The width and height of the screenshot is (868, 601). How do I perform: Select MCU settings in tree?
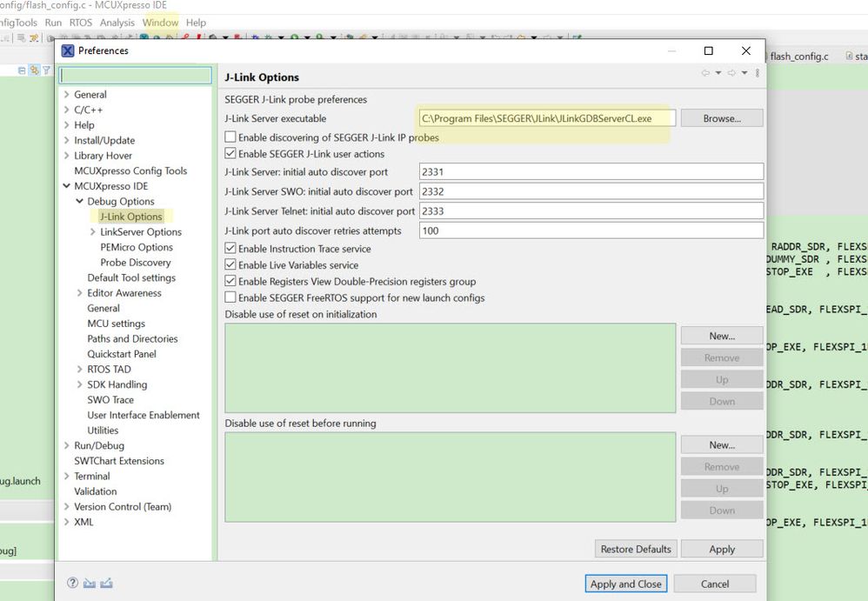(116, 324)
